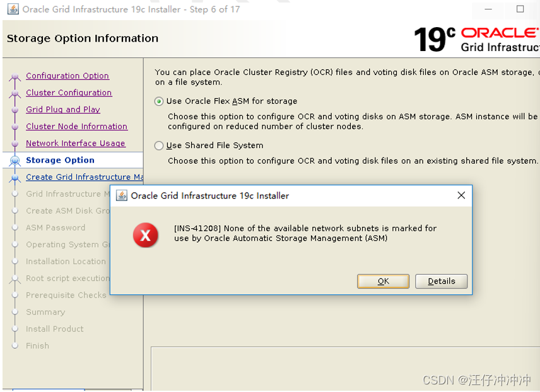The height and width of the screenshot is (392, 540).
Task: Click the step icon next to Configuration Option
Action: tap(15, 76)
